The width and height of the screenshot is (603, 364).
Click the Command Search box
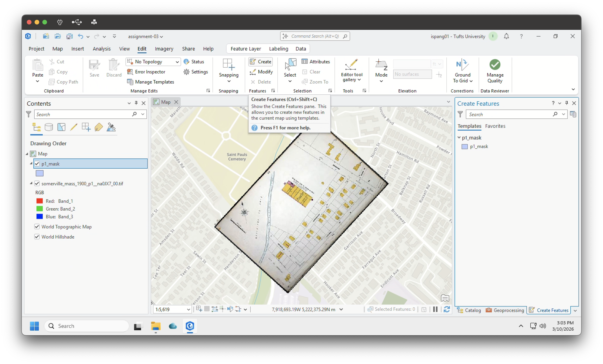(x=315, y=36)
